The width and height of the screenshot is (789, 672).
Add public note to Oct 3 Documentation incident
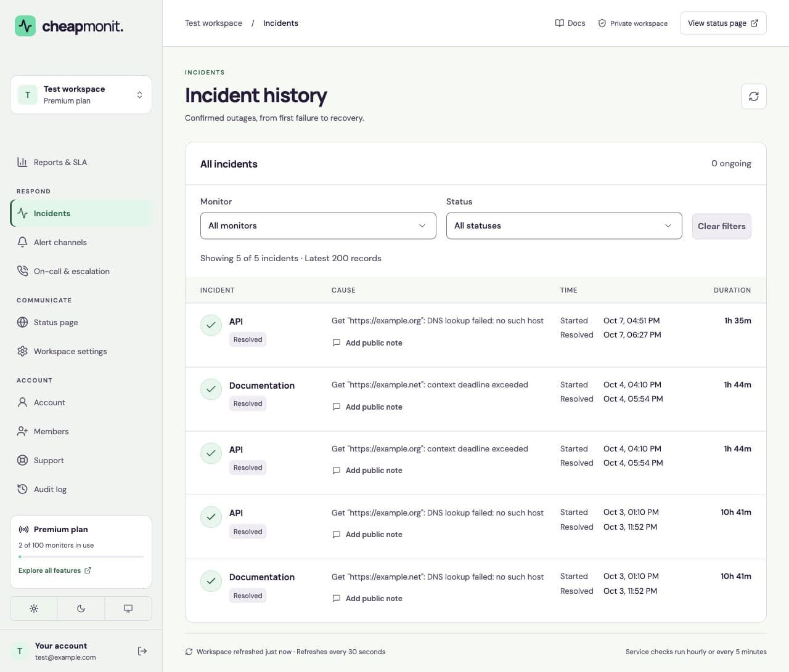coord(367,599)
